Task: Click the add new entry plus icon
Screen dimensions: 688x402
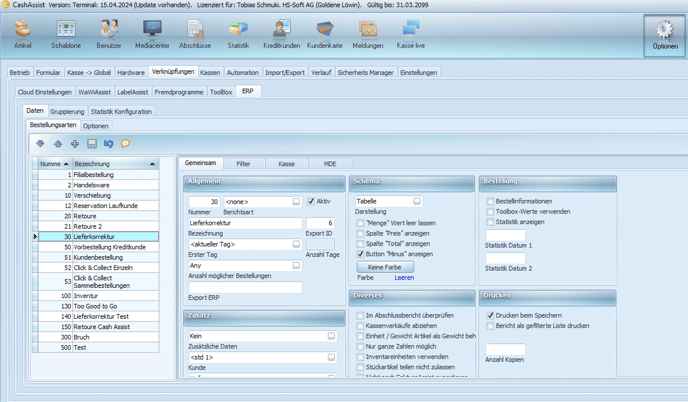Action: pos(75,144)
